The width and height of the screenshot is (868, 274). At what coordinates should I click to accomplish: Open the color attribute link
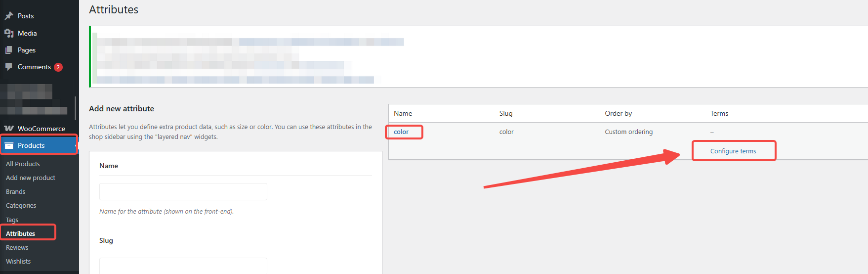(401, 132)
